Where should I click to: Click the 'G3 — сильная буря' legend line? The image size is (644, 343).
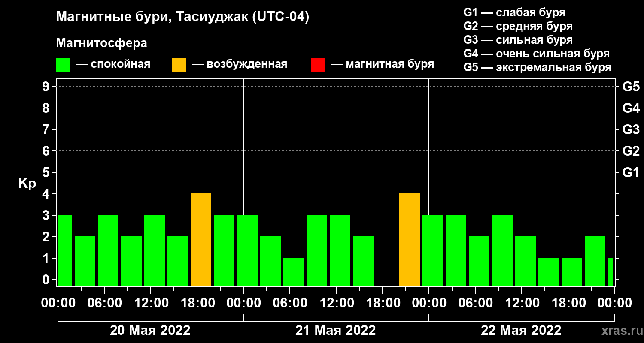[518, 40]
